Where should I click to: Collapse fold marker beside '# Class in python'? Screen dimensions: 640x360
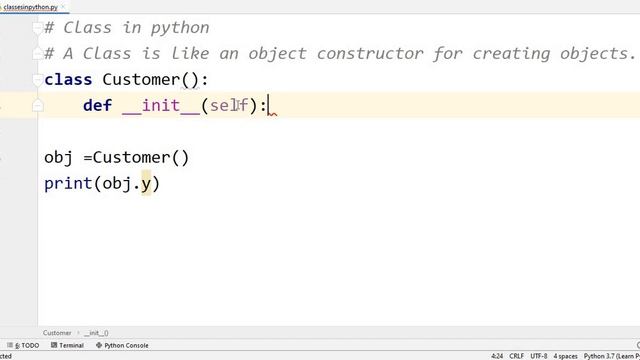(x=38, y=28)
